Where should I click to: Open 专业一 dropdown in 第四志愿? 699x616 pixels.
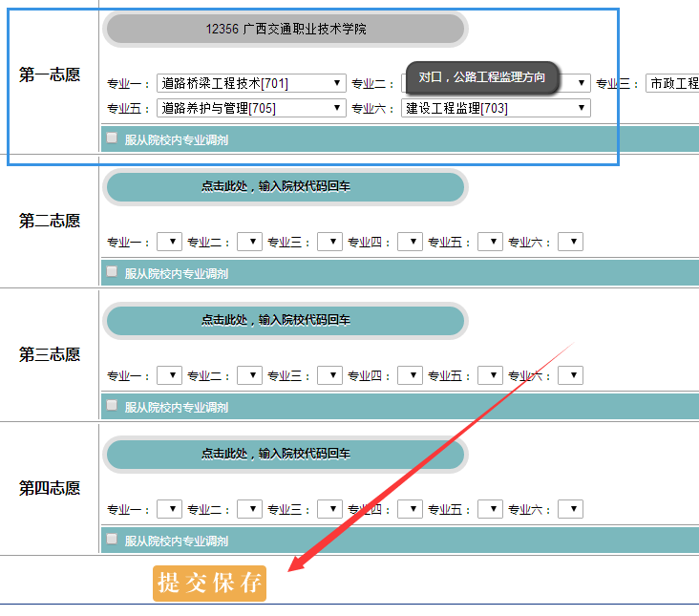click(x=169, y=509)
